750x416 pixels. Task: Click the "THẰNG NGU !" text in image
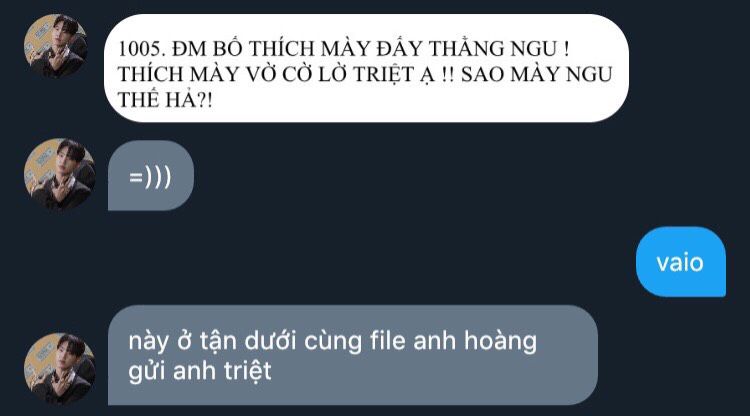[x=498, y=49]
